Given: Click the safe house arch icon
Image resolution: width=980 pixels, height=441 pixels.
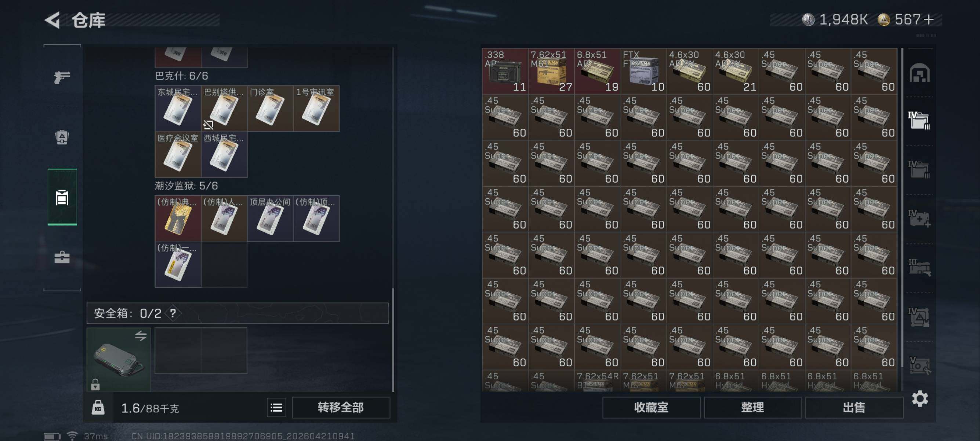Looking at the screenshot, I should (x=919, y=73).
